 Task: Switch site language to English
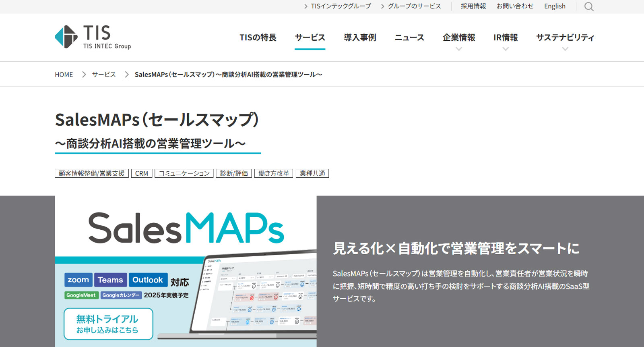(555, 6)
